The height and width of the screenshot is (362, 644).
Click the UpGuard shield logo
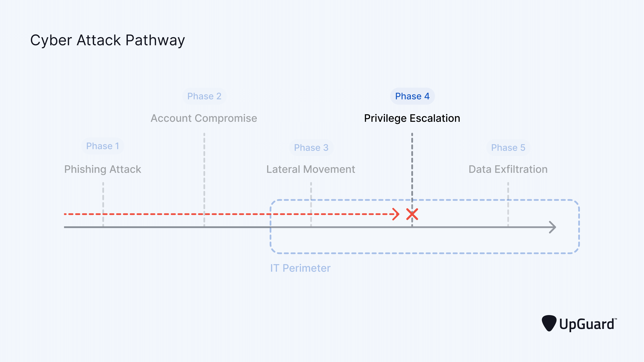point(549,323)
